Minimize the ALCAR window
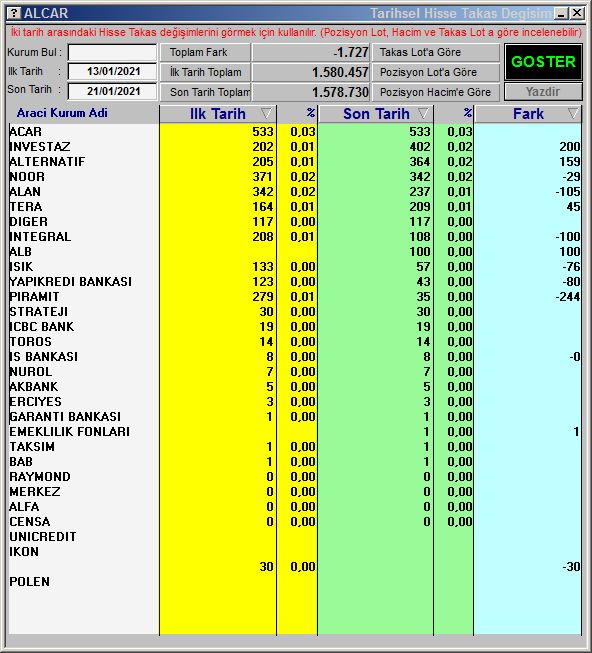The height and width of the screenshot is (653, 592). [x=562, y=13]
